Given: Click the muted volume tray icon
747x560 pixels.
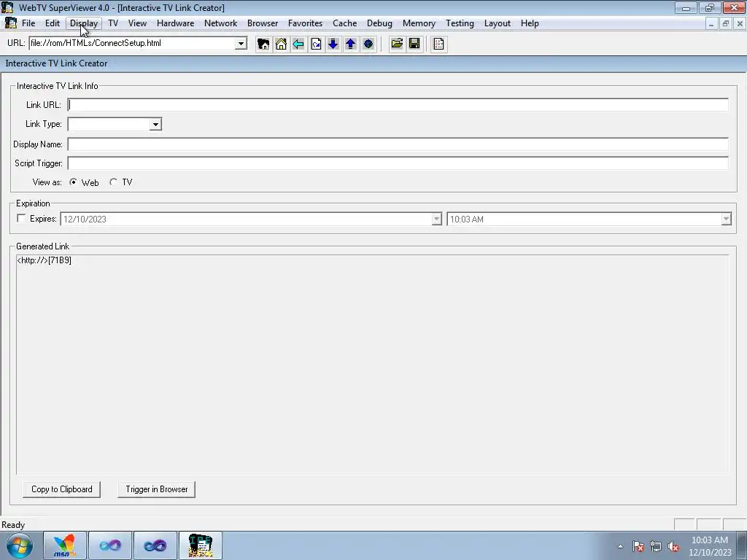Looking at the screenshot, I should point(673,546).
